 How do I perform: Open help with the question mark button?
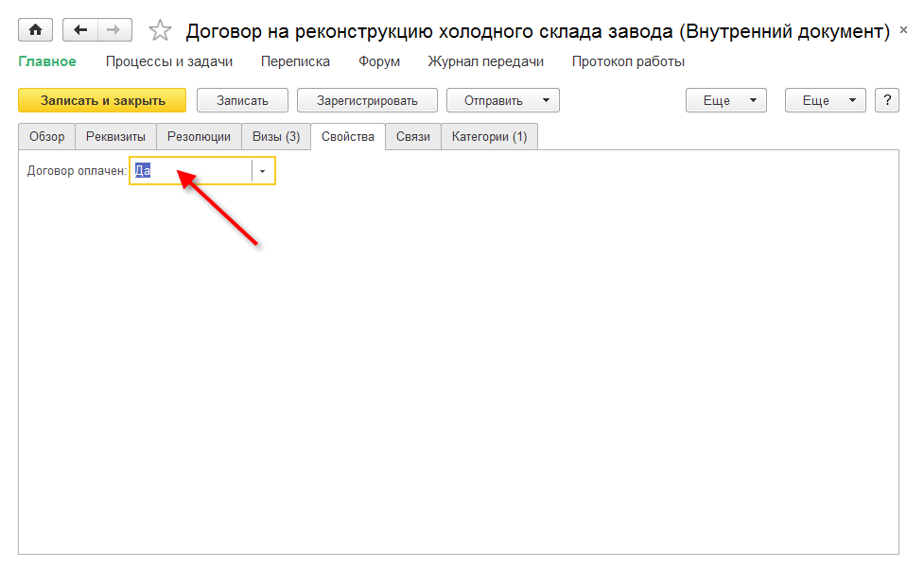pyautogui.click(x=886, y=100)
